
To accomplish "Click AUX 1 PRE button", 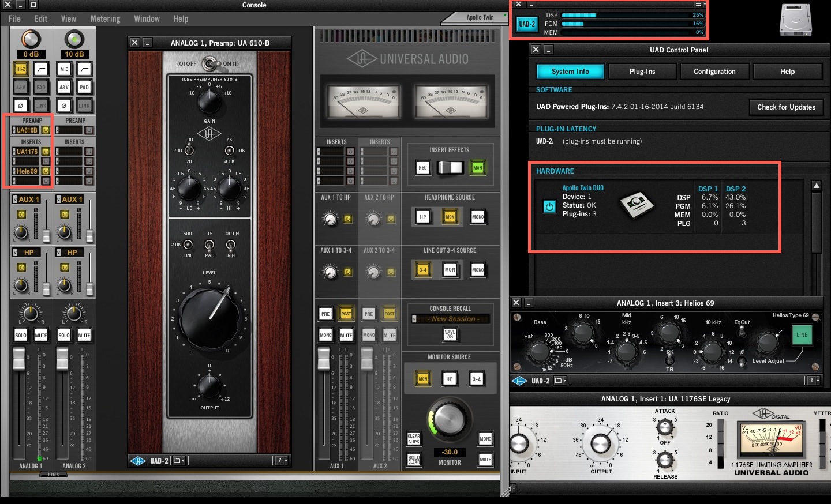I will click(x=325, y=314).
